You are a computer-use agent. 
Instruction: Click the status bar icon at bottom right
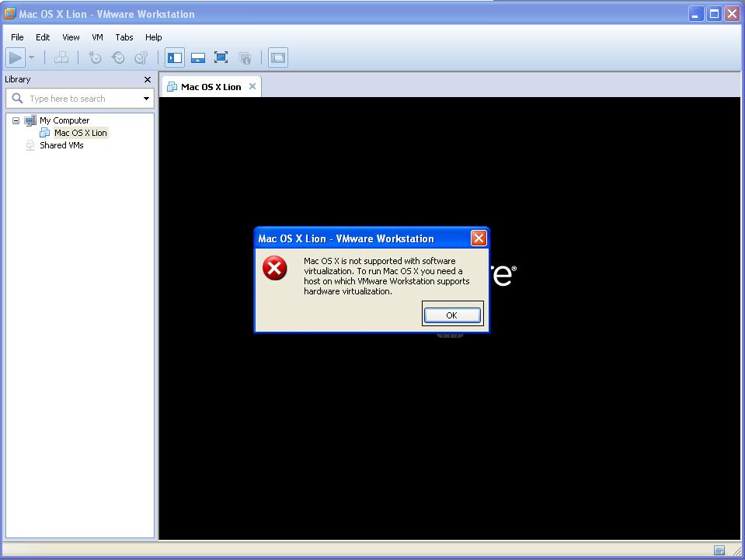click(x=719, y=550)
